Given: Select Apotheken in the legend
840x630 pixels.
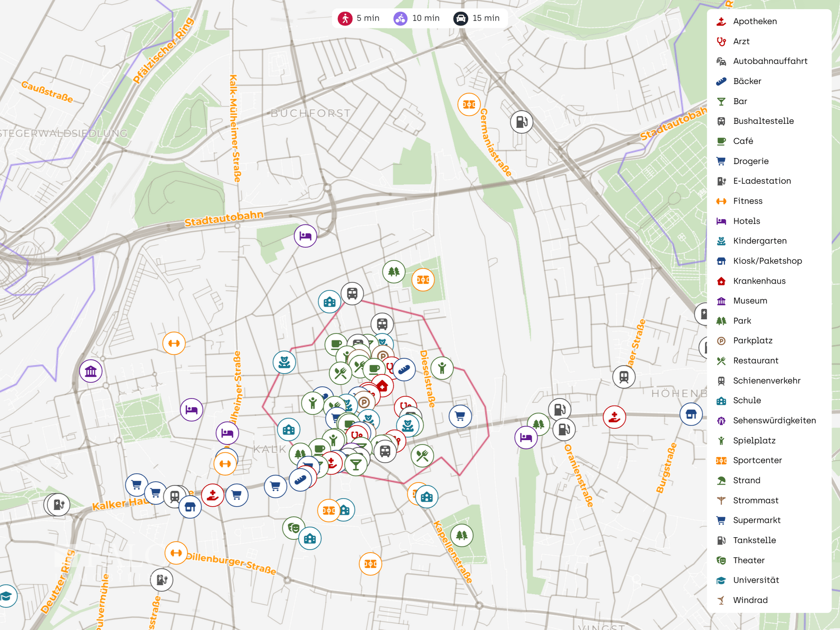Looking at the screenshot, I should click(x=755, y=21).
